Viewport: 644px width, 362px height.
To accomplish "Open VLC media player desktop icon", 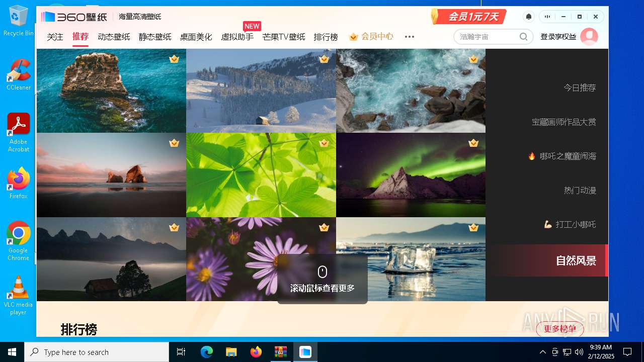I will point(18,295).
